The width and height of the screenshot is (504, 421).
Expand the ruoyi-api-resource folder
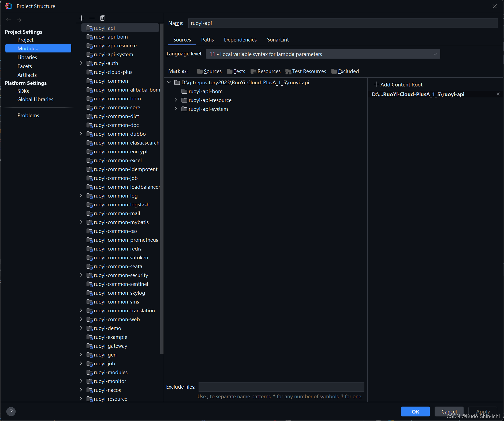176,100
